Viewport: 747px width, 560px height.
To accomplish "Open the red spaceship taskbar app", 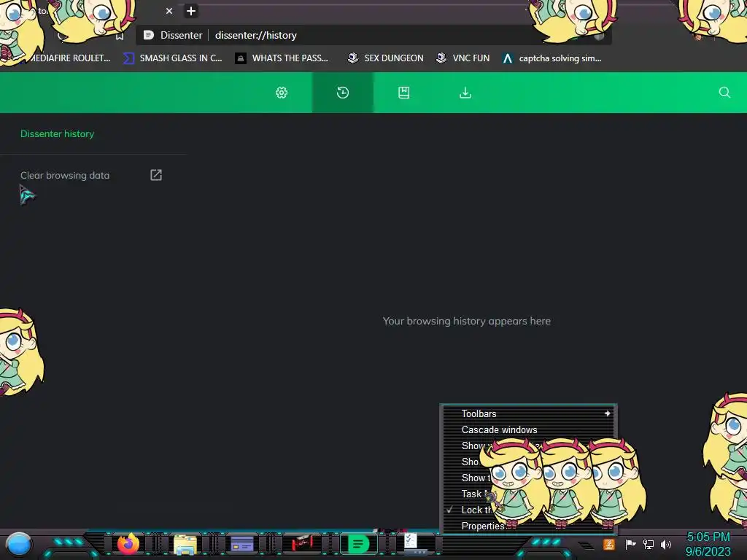I will point(302,542).
